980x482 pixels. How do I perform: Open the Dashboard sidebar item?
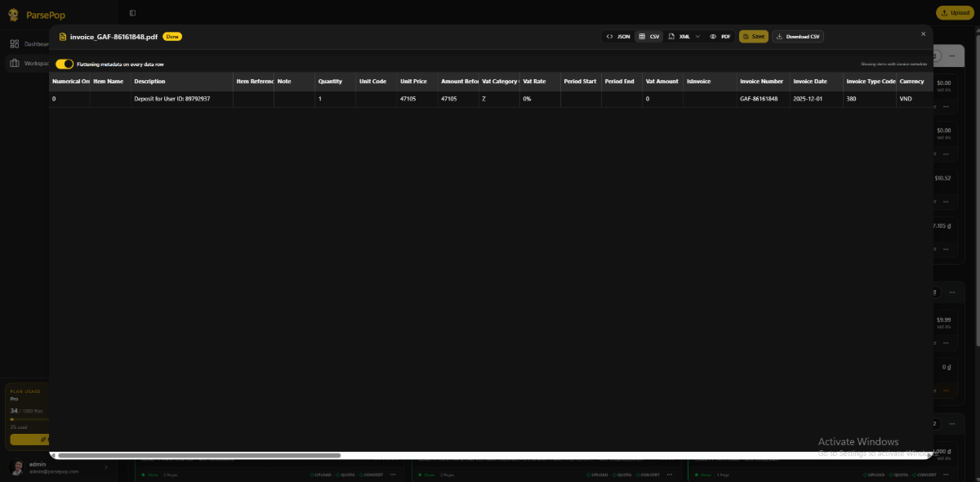point(30,44)
